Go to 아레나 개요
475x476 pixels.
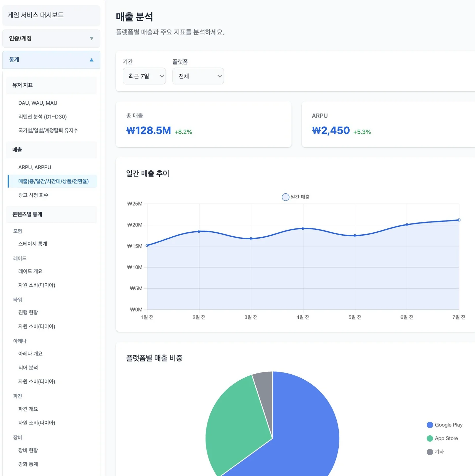tap(30, 354)
